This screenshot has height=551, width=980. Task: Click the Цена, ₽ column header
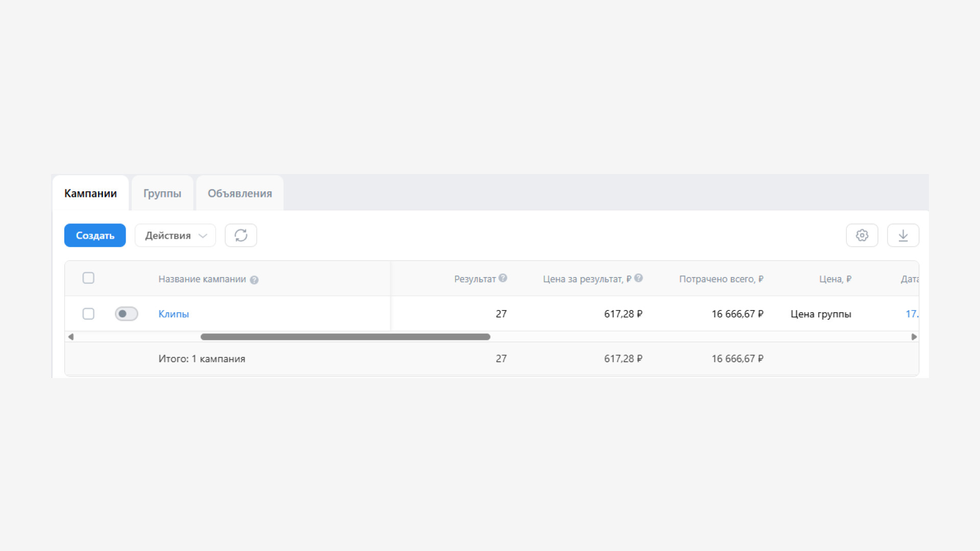coord(835,279)
